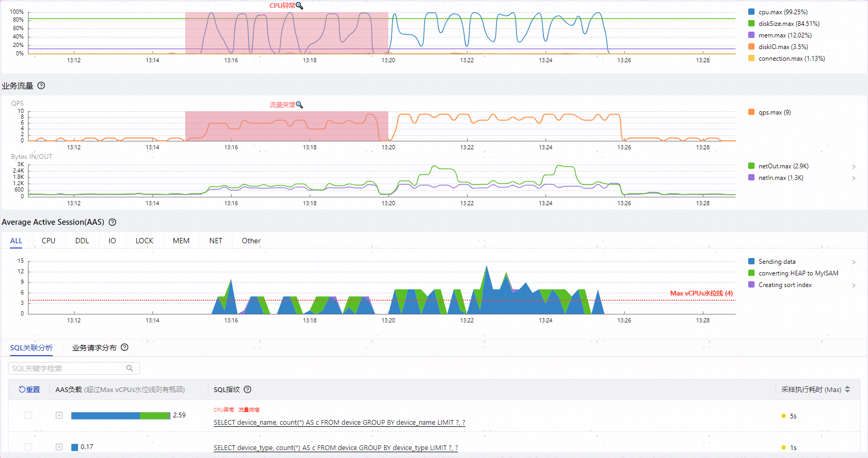
Task: Open help icon next to Average Active Session
Action: (x=112, y=222)
